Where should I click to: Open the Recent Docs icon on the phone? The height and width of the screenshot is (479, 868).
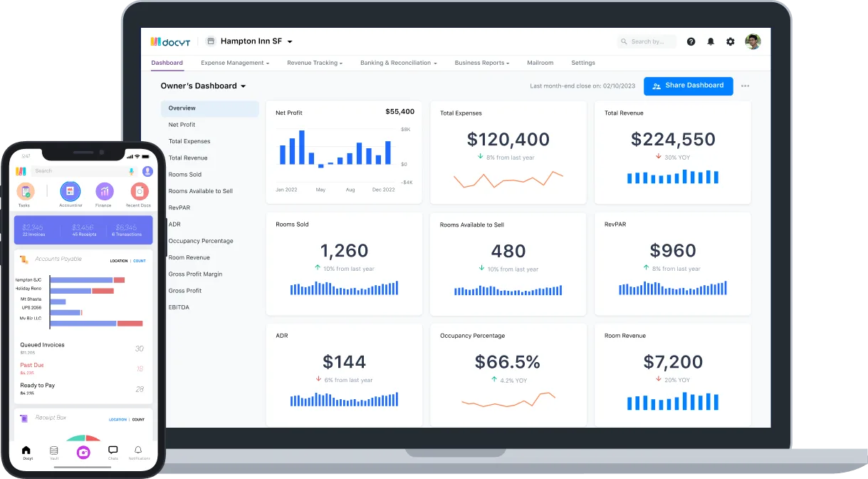pos(140,191)
